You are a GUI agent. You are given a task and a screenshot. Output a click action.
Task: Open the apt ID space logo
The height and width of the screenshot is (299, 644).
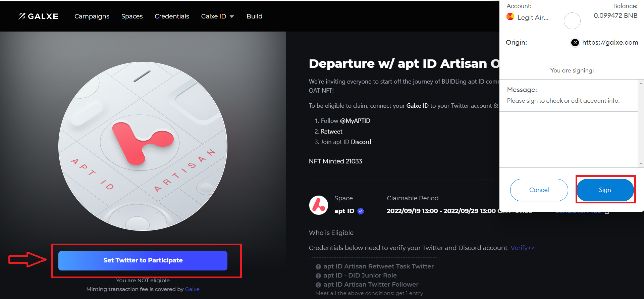pyautogui.click(x=318, y=205)
